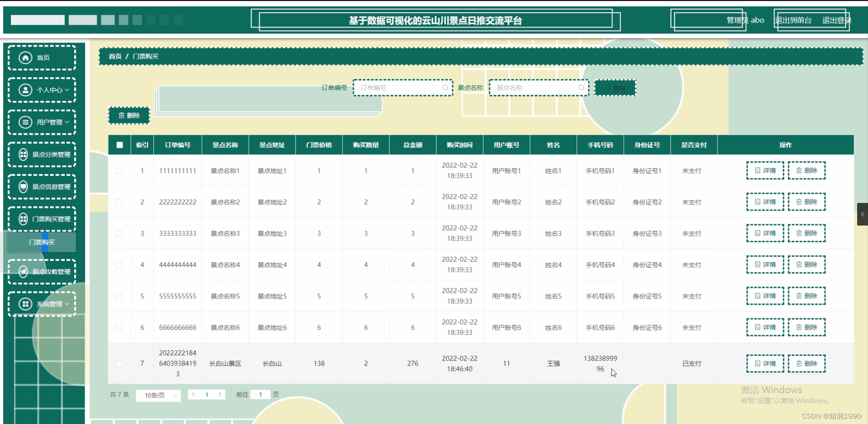Open 详情 for order 5555555555
The width and height of the screenshot is (868, 424).
[765, 296]
